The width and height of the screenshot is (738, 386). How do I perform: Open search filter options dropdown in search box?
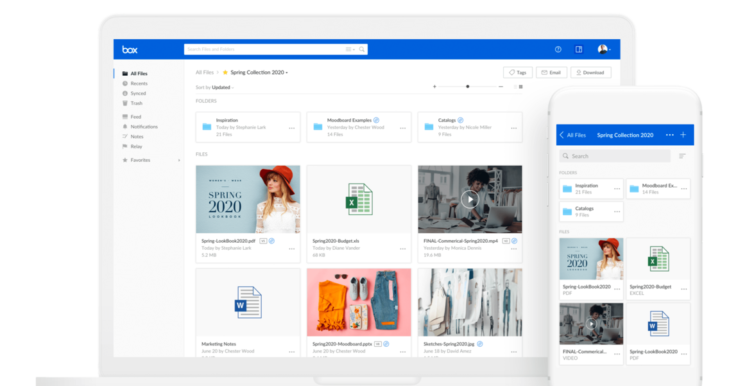click(350, 49)
